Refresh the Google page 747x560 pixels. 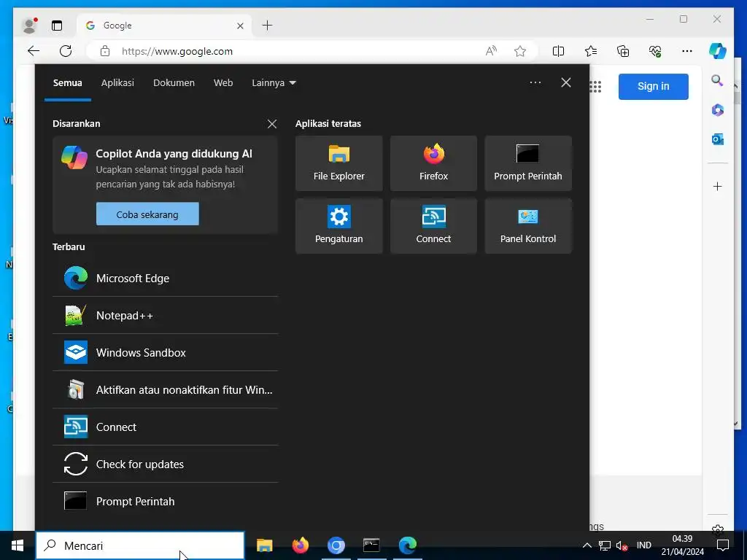click(66, 51)
